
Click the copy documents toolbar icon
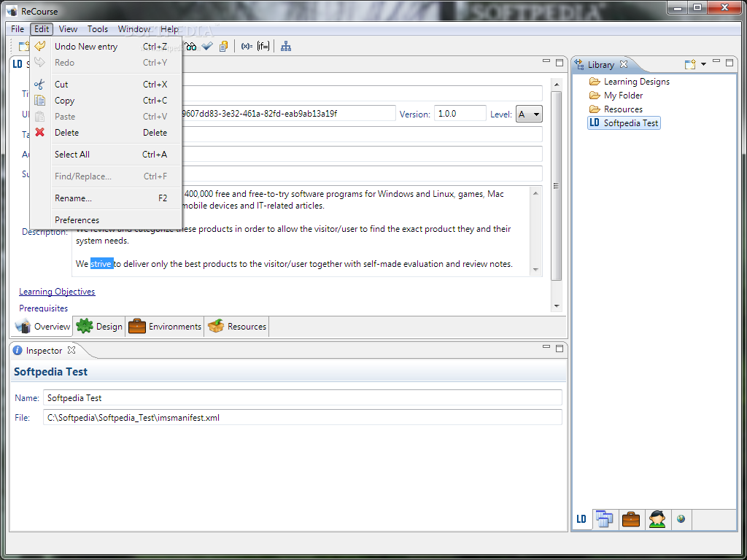point(223,46)
